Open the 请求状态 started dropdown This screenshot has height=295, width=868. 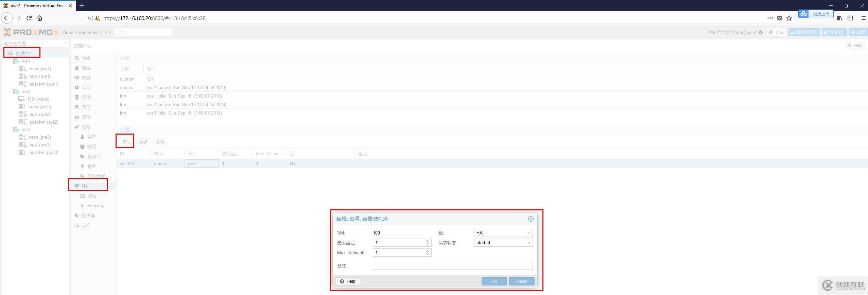pyautogui.click(x=528, y=243)
